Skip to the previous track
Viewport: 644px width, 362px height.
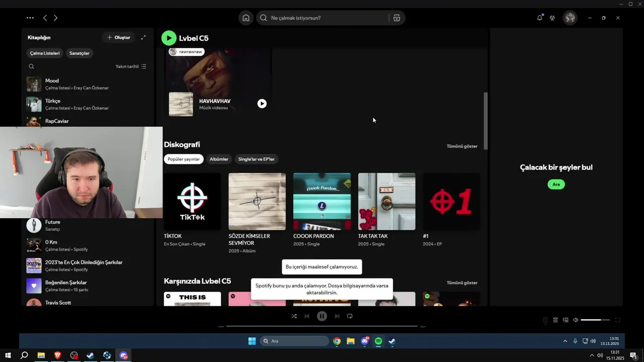click(x=307, y=316)
